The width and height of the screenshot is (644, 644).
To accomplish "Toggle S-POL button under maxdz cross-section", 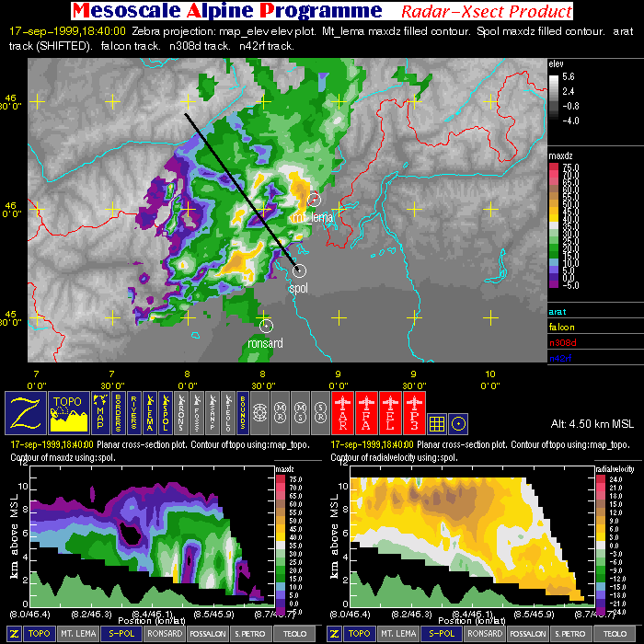I will point(121,633).
